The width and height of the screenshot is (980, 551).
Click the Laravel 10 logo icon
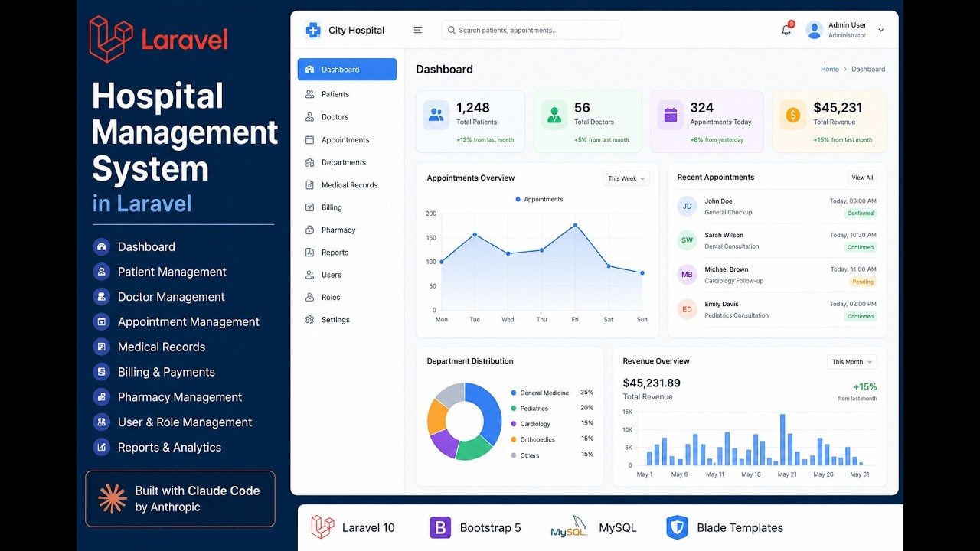(x=322, y=527)
